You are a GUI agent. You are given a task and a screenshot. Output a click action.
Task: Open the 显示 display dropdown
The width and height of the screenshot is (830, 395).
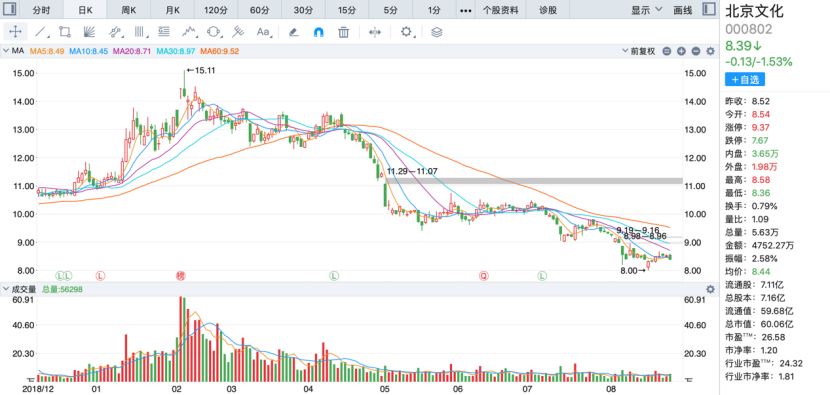[646, 10]
